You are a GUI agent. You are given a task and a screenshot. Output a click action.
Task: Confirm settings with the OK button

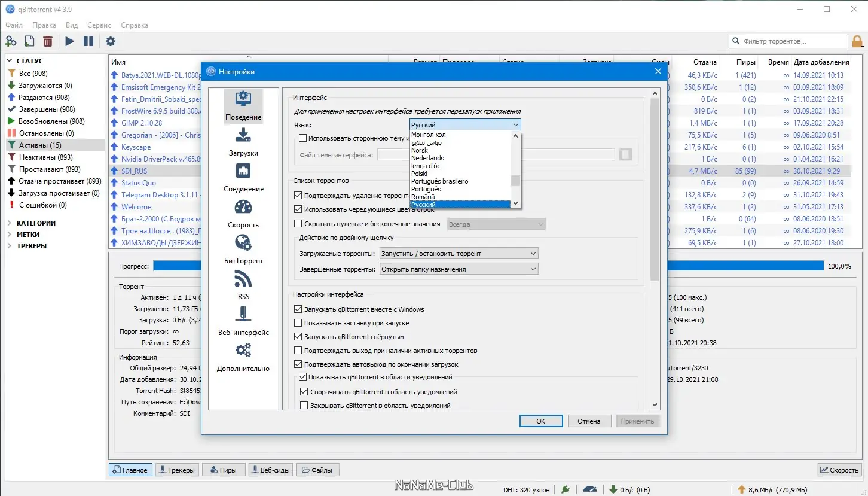point(541,421)
